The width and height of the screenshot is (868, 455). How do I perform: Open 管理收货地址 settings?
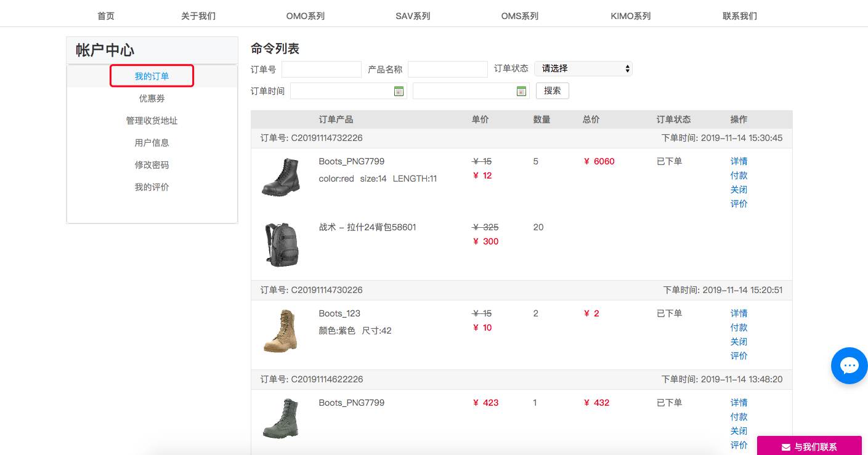pyautogui.click(x=152, y=120)
